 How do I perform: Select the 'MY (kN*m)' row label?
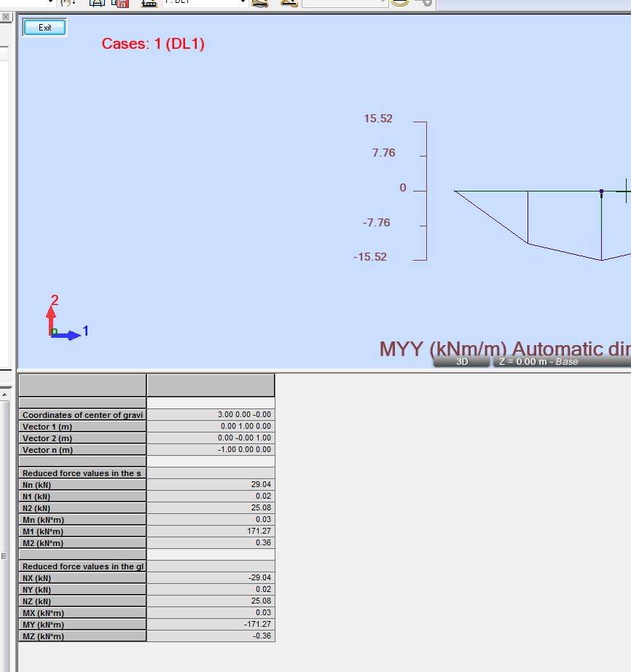(x=82, y=625)
